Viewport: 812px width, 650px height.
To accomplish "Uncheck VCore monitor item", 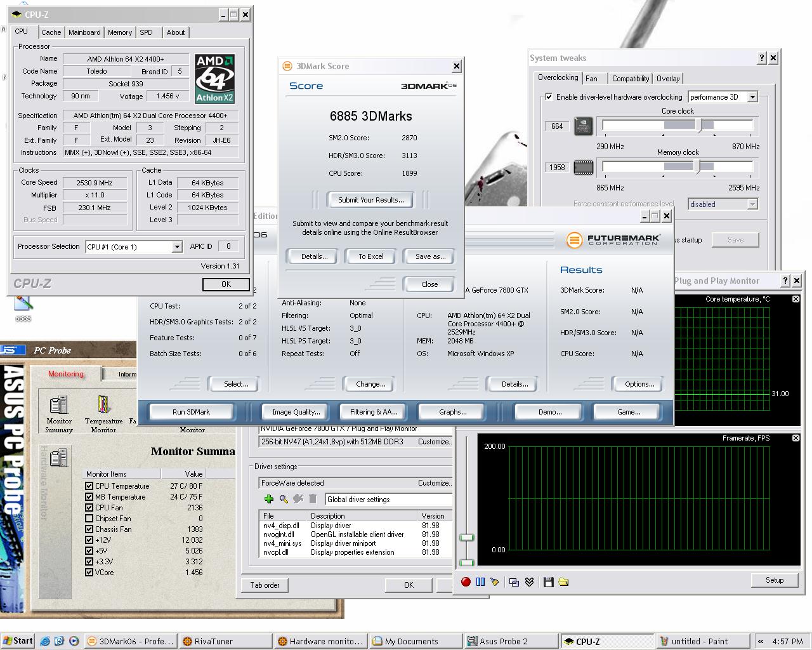I will point(89,573).
